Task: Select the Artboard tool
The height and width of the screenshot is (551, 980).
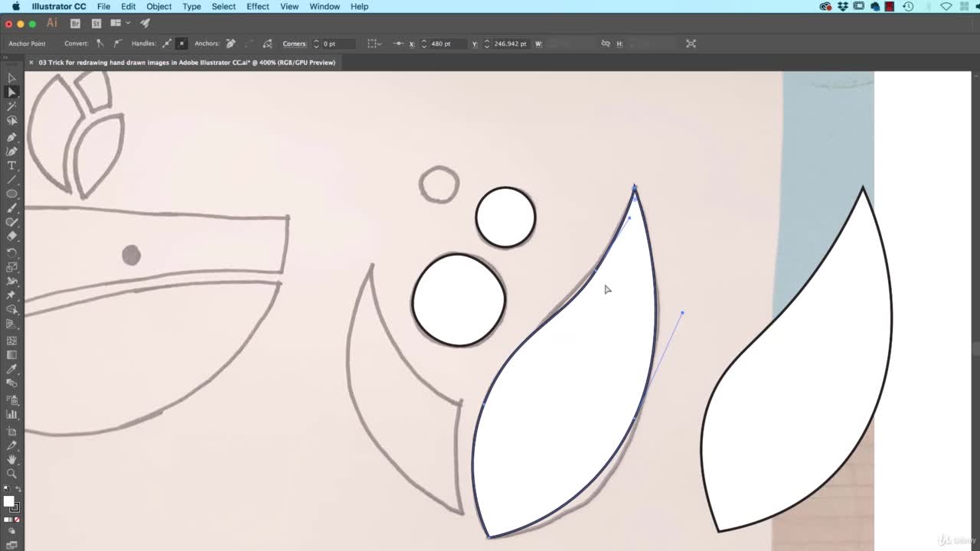Action: click(x=11, y=431)
